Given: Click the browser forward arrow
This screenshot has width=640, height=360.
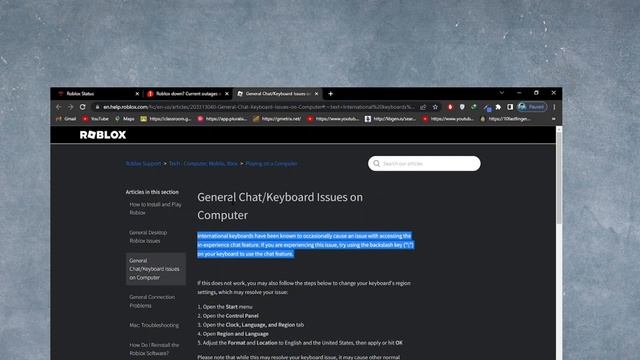Looking at the screenshot, I should [70, 107].
